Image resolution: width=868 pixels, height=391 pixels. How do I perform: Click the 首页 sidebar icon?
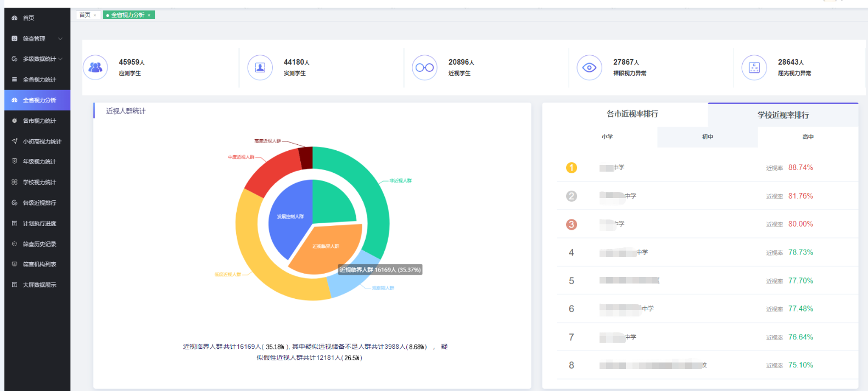(x=14, y=18)
